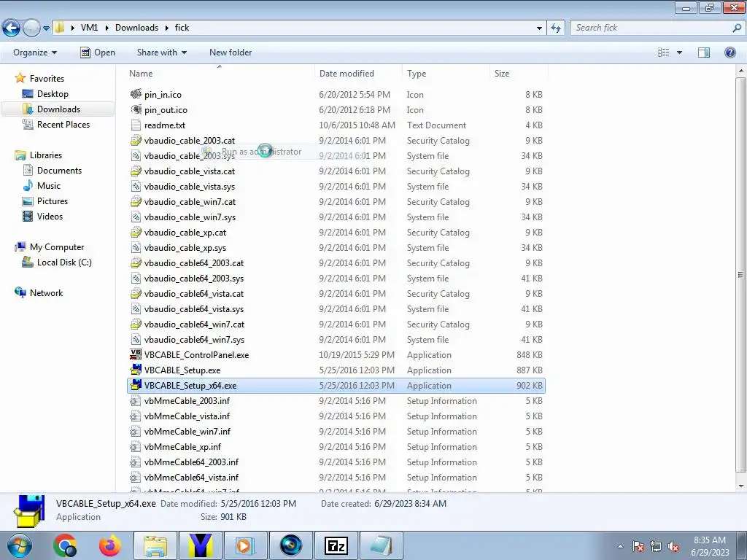Open 7-Zip from the taskbar
The height and width of the screenshot is (560, 747).
point(336,545)
